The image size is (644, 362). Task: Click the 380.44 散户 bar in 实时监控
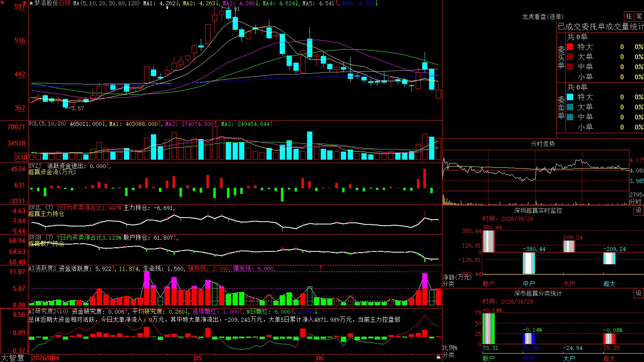[x=489, y=241]
